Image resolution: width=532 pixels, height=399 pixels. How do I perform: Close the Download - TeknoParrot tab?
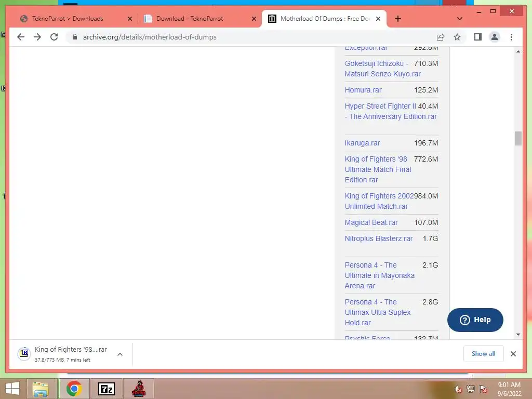[254, 19]
